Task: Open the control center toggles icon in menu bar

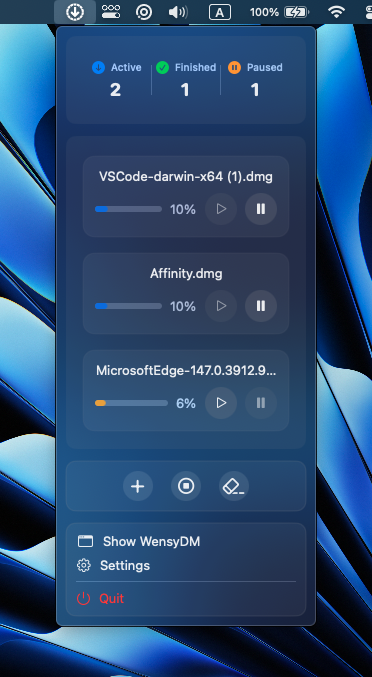Action: click(111, 12)
